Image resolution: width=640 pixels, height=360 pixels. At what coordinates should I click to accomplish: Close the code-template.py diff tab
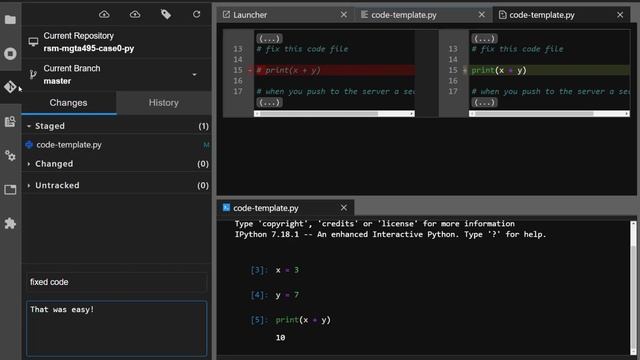[x=620, y=15]
